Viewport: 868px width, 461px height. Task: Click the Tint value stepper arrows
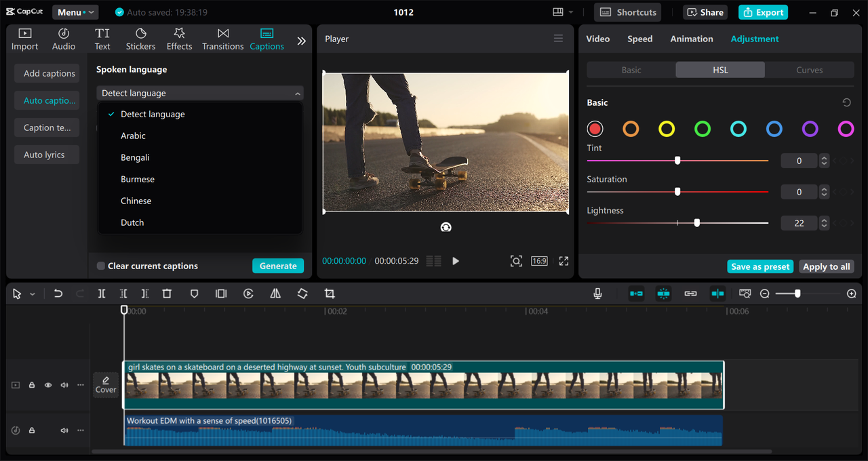click(824, 161)
